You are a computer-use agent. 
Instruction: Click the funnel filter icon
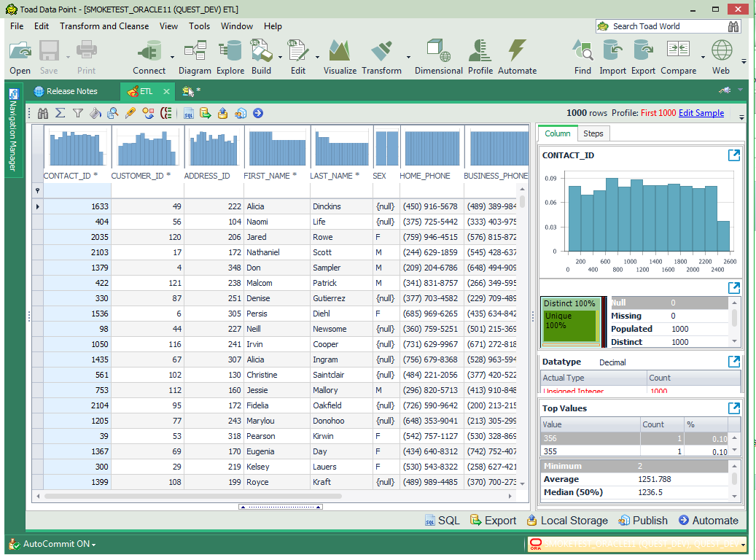click(77, 113)
